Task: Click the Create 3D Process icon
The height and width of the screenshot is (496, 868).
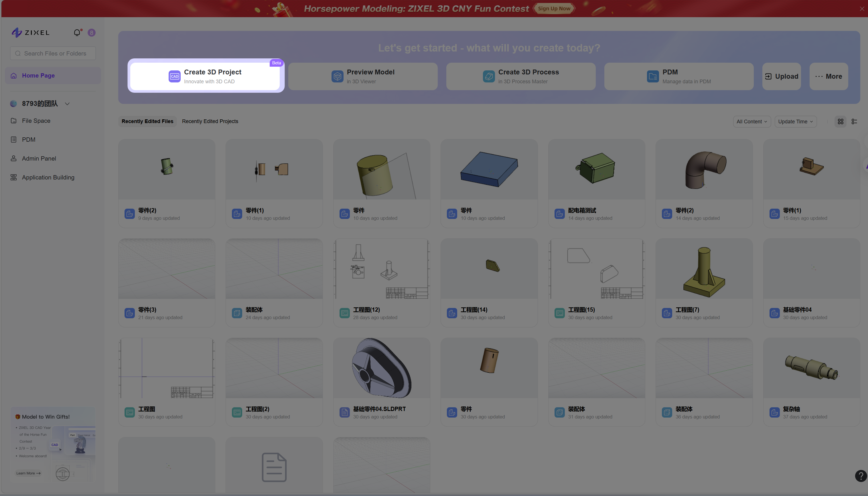Action: [x=488, y=76]
